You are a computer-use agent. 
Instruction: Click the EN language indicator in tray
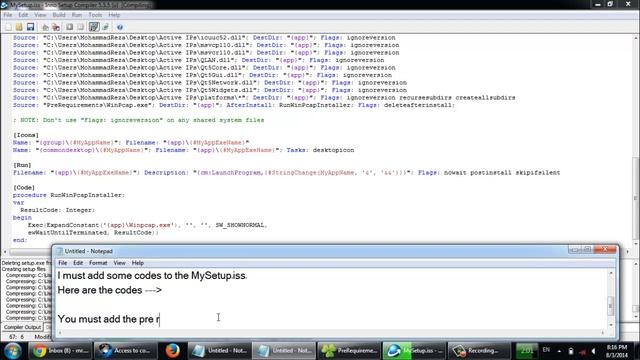click(x=546, y=350)
